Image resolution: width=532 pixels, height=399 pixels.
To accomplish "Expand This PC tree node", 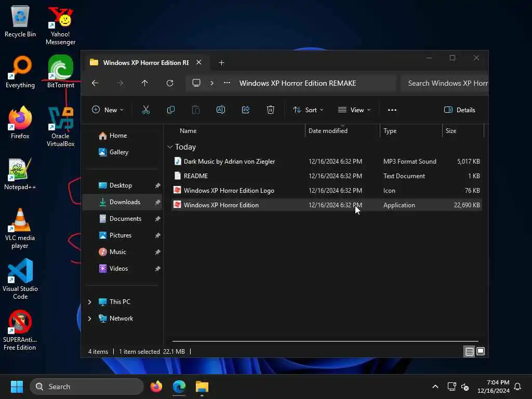I will point(89,302).
